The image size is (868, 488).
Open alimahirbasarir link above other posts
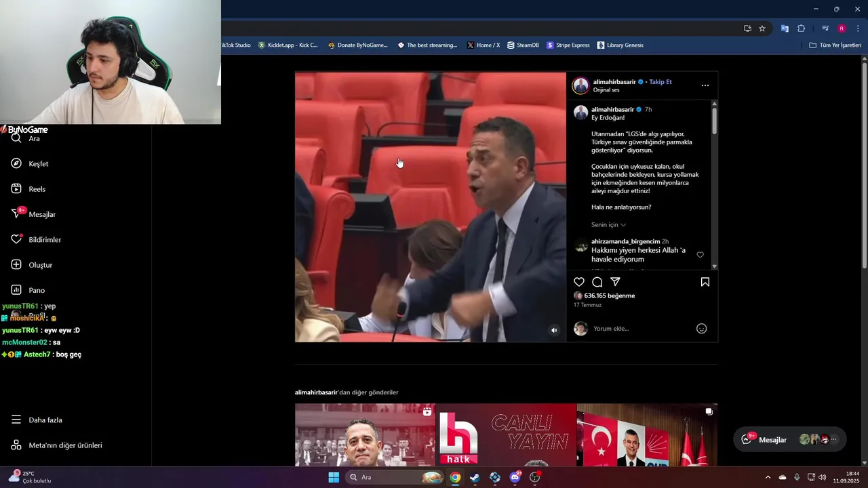[316, 392]
